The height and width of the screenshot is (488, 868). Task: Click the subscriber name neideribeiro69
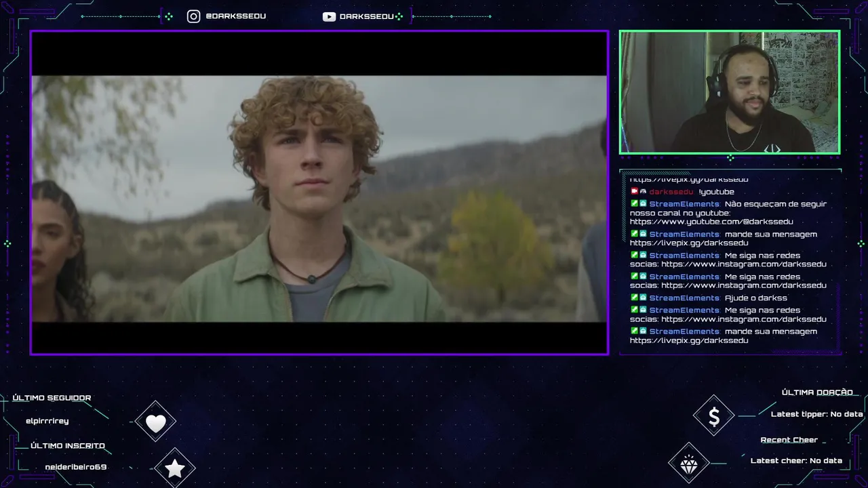coord(76,467)
